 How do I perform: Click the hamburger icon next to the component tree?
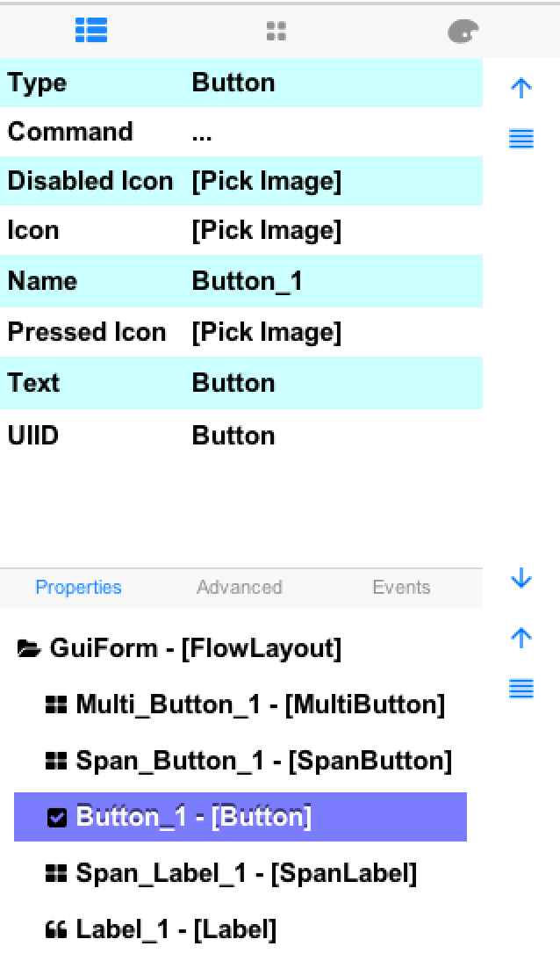521,690
